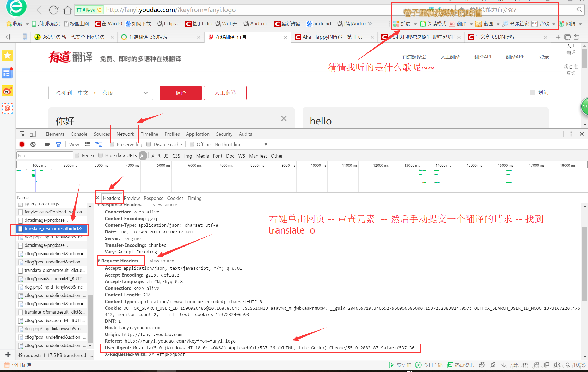Open DevTools three-dot menu
Image resolution: width=588 pixels, height=372 pixels.
coord(571,134)
